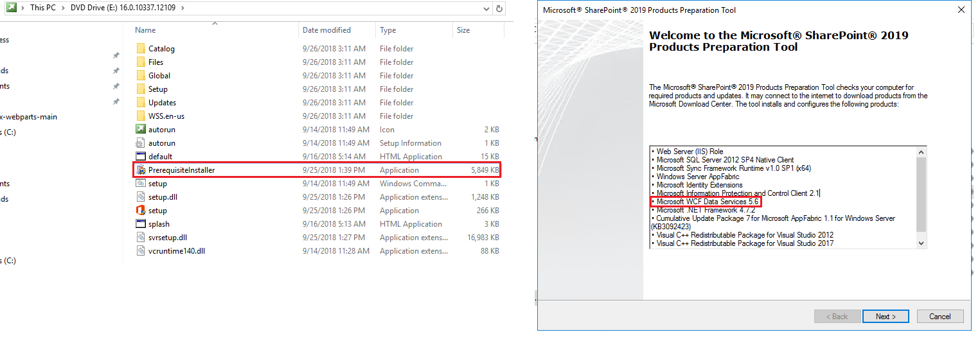
Task: Click the product list scrollbar thumb
Action: coord(922,195)
